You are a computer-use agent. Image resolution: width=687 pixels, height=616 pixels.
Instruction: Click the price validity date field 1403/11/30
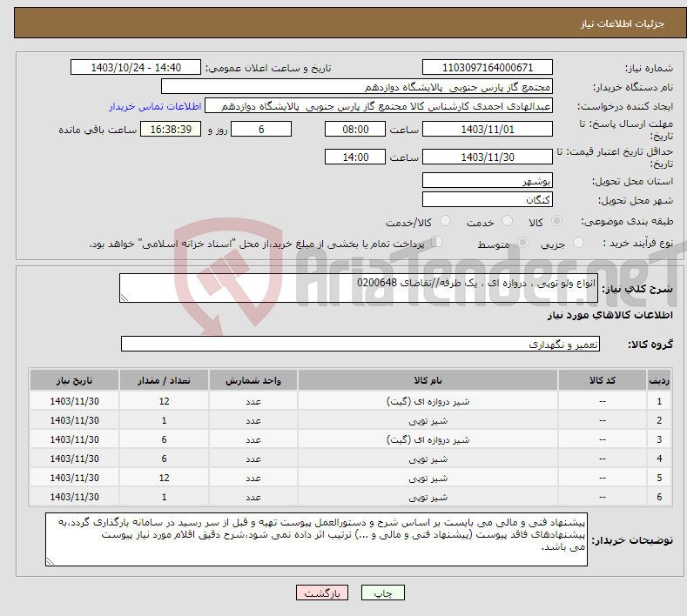point(488,157)
